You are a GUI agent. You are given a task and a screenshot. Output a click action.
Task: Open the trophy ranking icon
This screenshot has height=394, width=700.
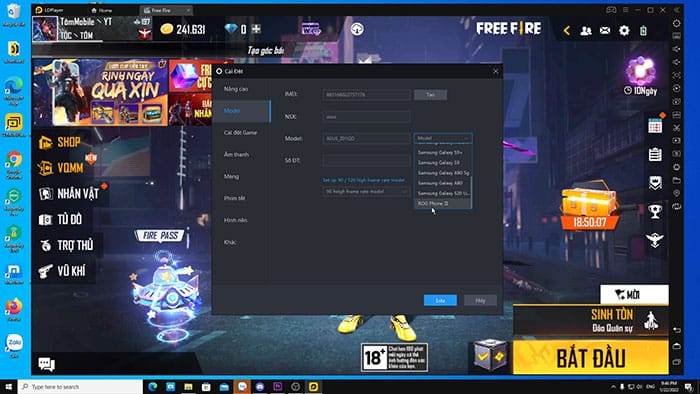[655, 211]
